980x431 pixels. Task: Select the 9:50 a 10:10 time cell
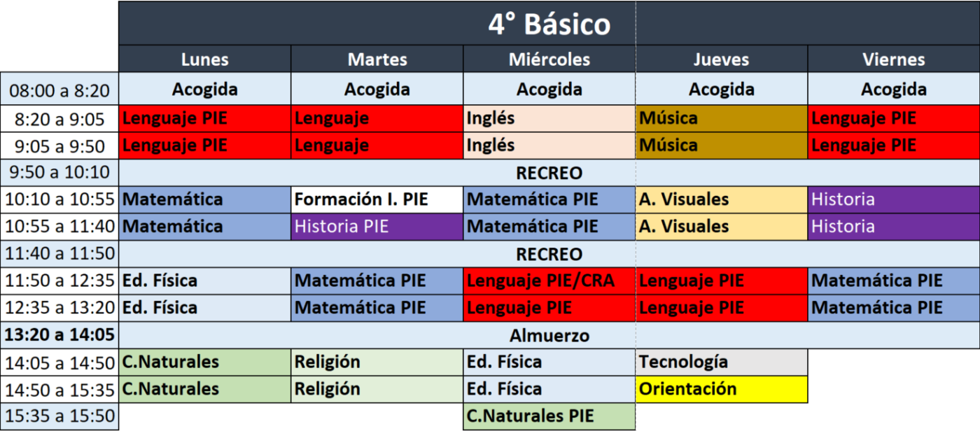coord(59,172)
